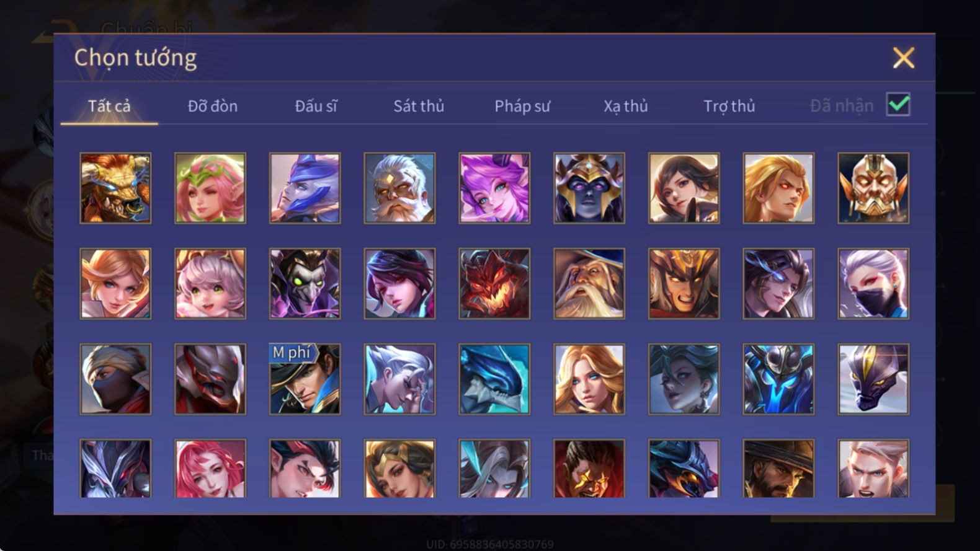
Task: Choose the green-eyed plague mask hero portrait
Action: (x=305, y=284)
